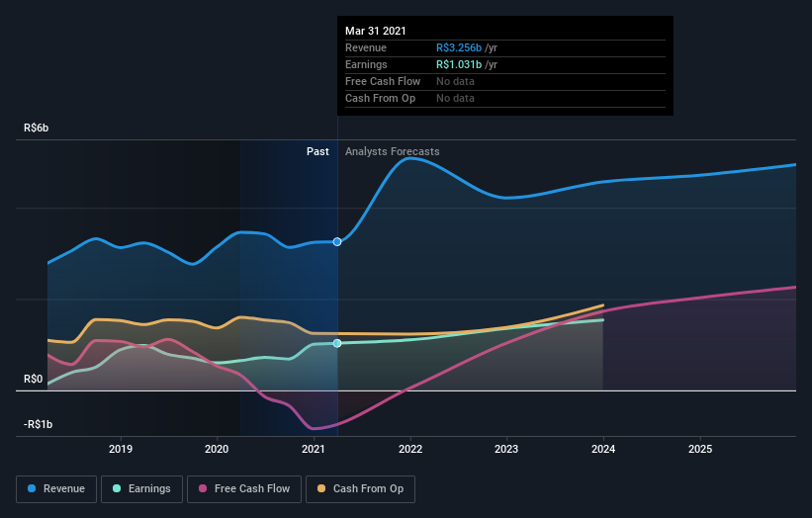812x518 pixels.
Task: Toggle the Earnings series legend button
Action: click(141, 489)
